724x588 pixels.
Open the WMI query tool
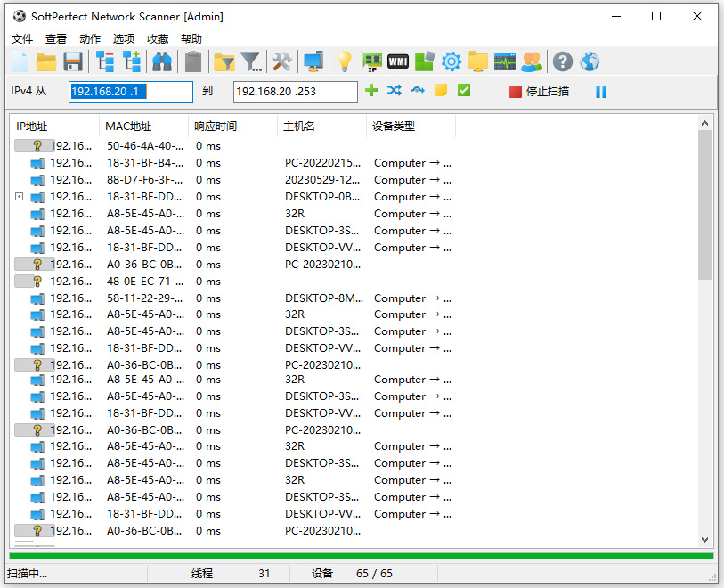tap(398, 61)
